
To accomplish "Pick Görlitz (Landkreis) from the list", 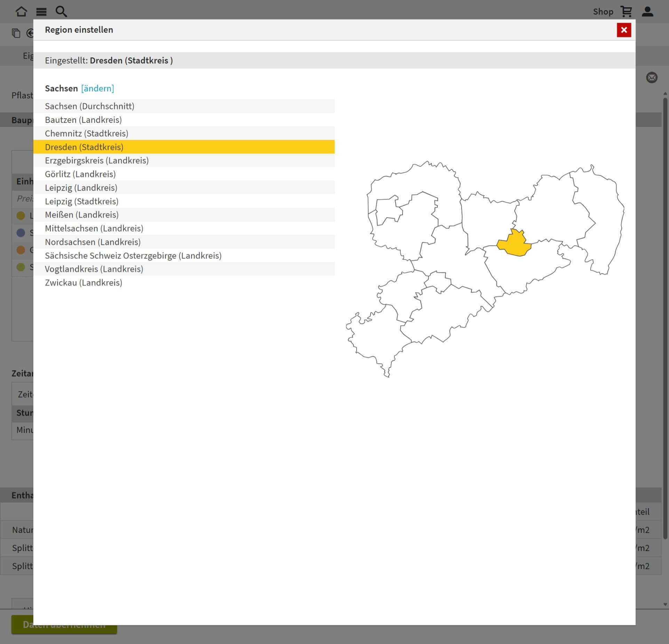I will coord(80,174).
